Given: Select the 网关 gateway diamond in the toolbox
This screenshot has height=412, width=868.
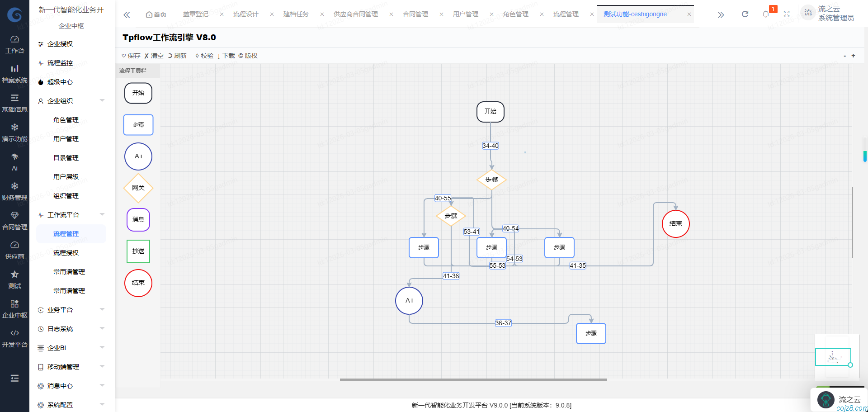Looking at the screenshot, I should click(138, 188).
